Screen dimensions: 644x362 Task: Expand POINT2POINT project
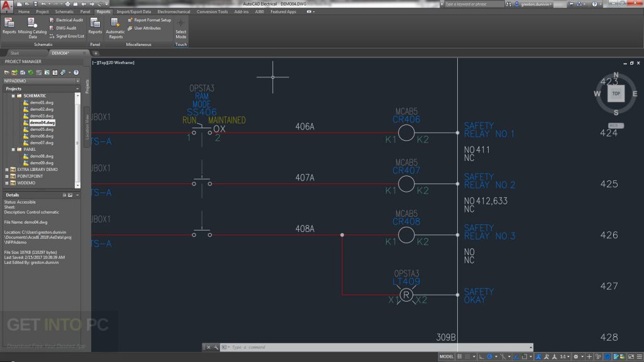tap(6, 176)
